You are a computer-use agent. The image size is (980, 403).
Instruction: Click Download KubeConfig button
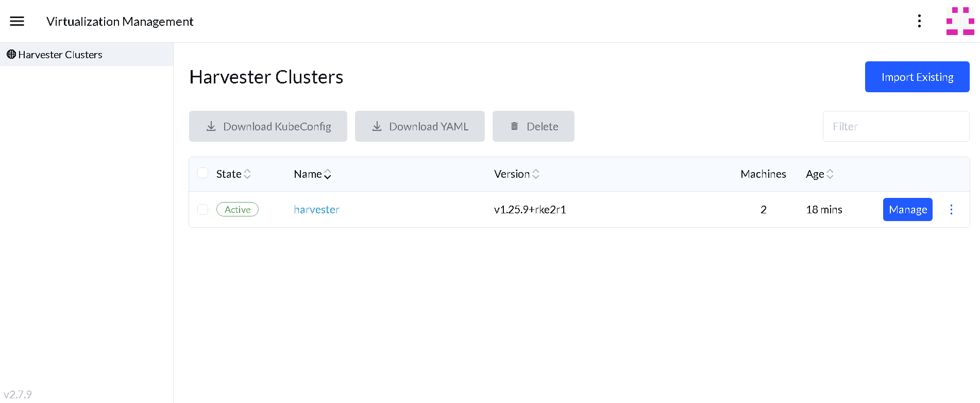pos(268,126)
